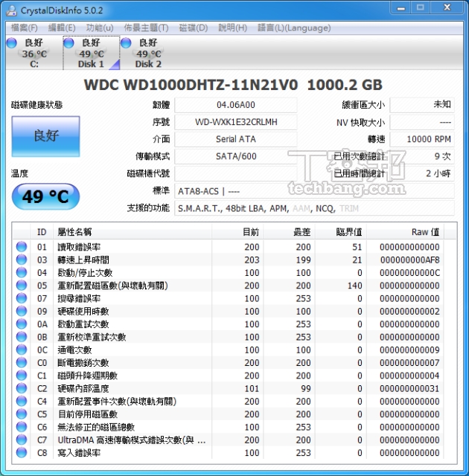Viewport: 469px width, 476px height.
Task: Click the blue status orb on Disk 1 tab
Action: coord(69,43)
